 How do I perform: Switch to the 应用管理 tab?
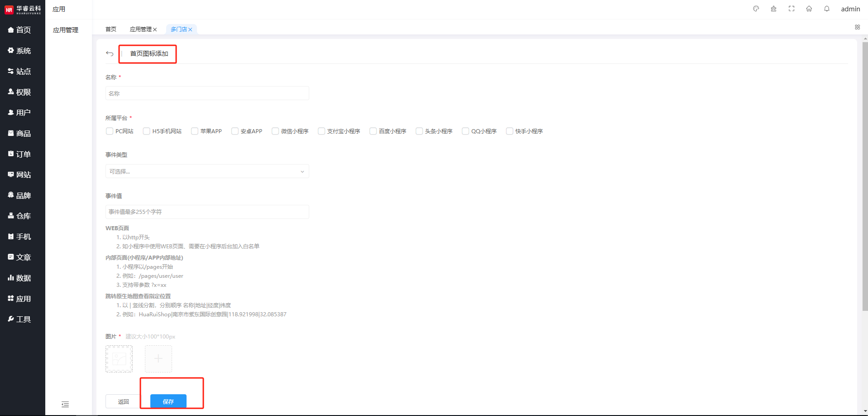coord(140,29)
